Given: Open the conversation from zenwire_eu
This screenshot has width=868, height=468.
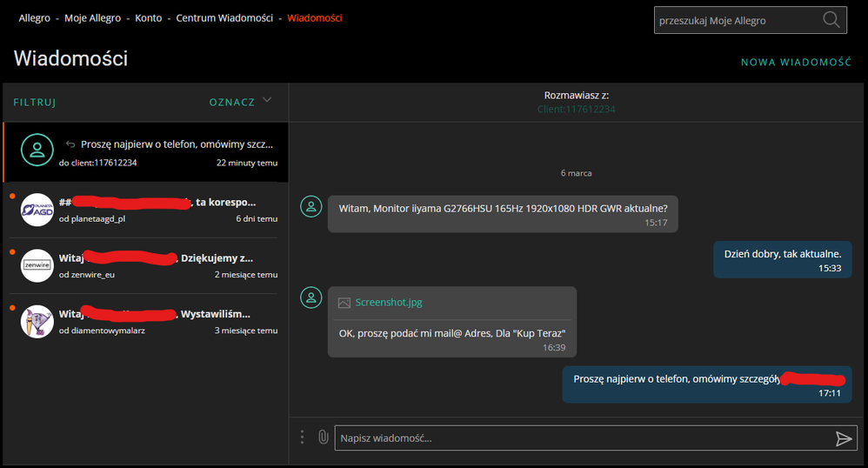Looking at the screenshot, I should point(144,266).
